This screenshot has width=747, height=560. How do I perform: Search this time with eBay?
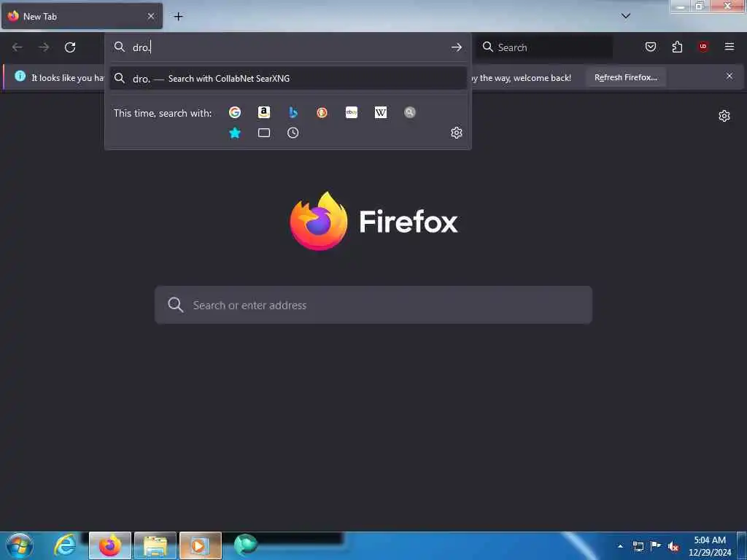point(352,112)
